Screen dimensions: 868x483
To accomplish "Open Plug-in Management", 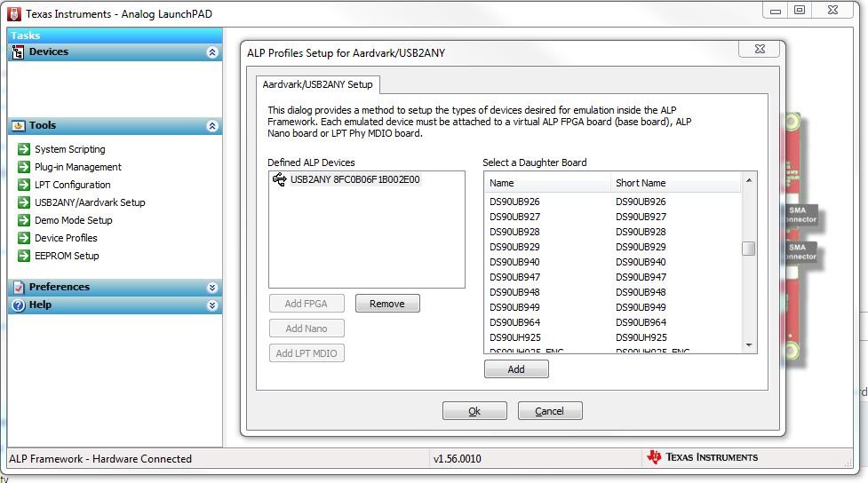I will pyautogui.click(x=78, y=167).
